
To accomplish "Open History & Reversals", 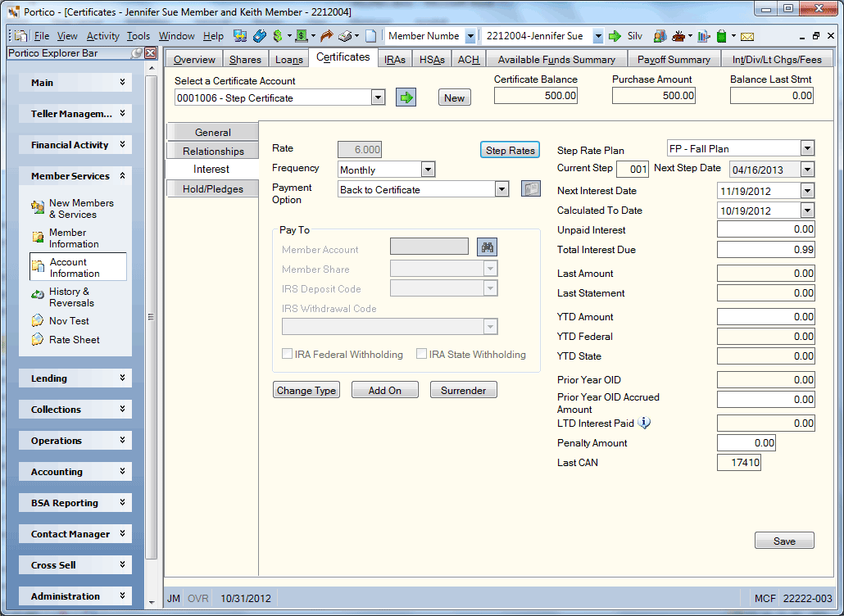I will click(x=64, y=297).
